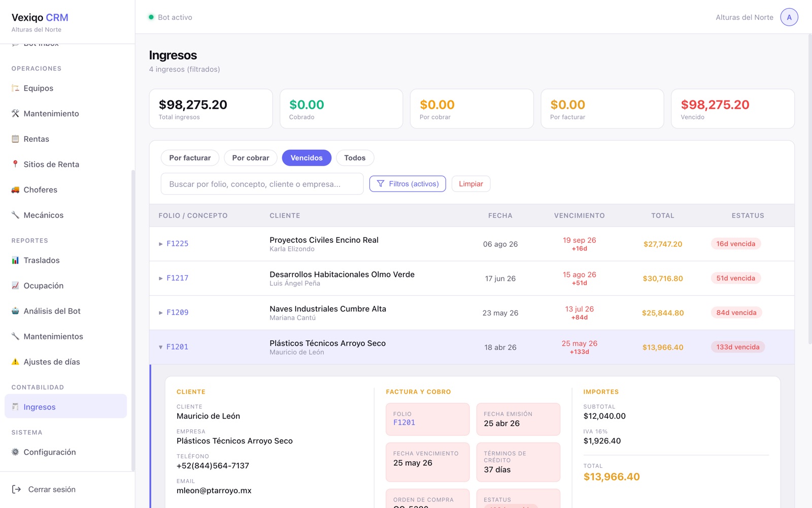Click the Total ingresos summary card
Viewport: 812px width, 508px height.
point(211,109)
